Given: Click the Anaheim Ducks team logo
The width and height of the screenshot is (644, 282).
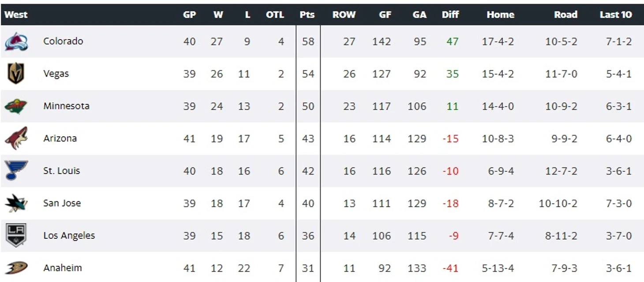Looking at the screenshot, I should 16,267.
